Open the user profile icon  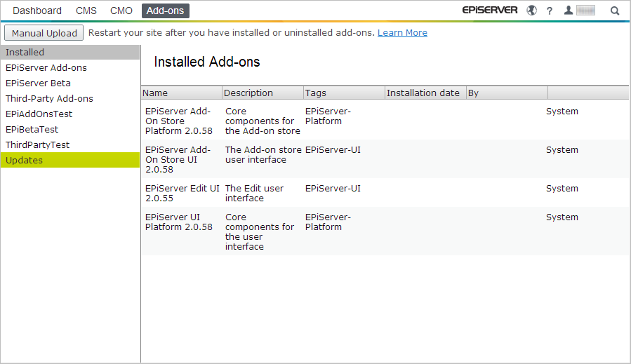569,11
